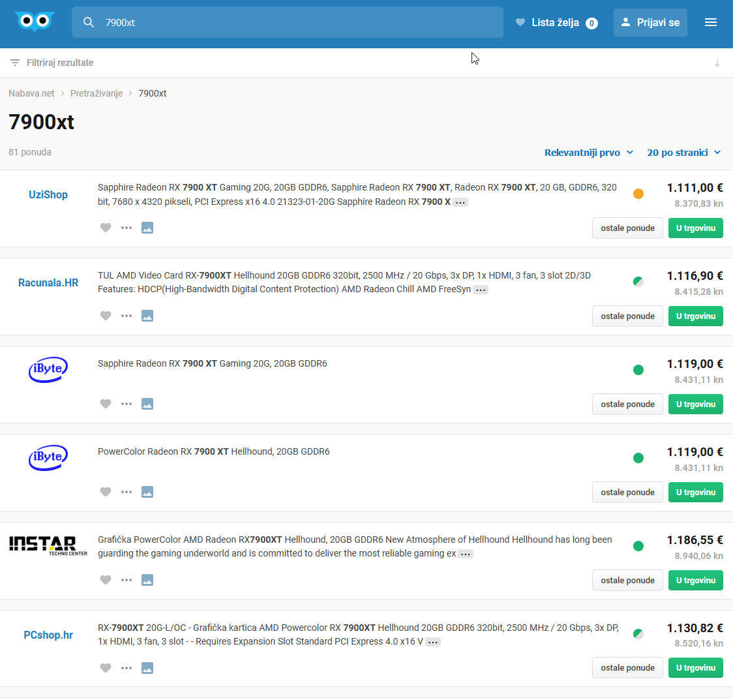Click ostale ponude for UziShop offer
Screen dimensions: 733x700
pyautogui.click(x=627, y=228)
